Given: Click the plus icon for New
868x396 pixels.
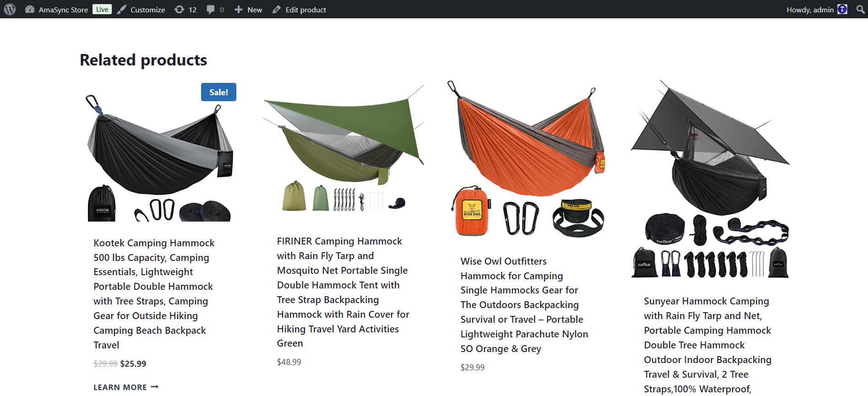Looking at the screenshot, I should 238,10.
